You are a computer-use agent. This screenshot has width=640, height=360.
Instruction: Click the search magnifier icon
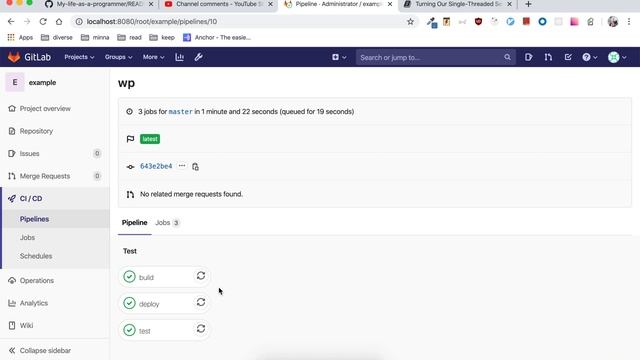coord(507,58)
